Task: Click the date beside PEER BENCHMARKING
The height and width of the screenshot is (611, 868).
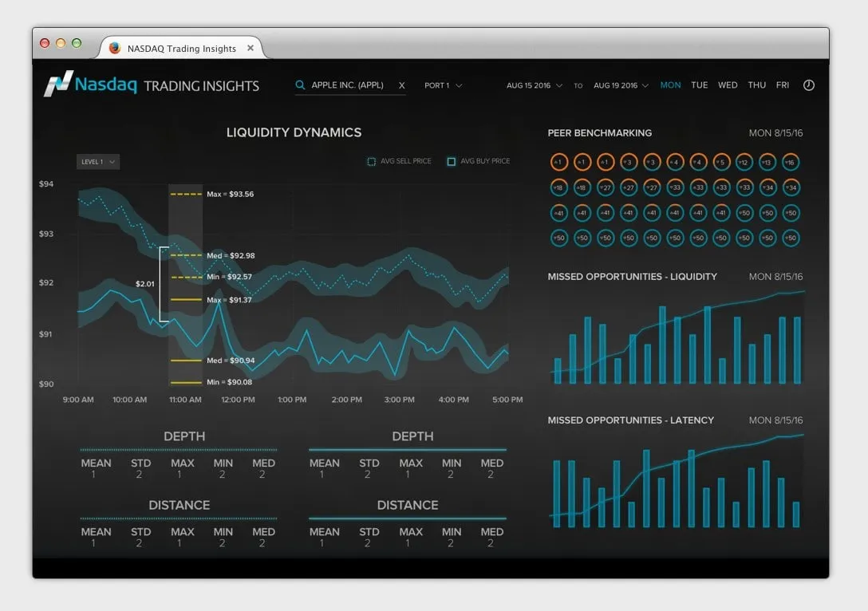Action: point(775,133)
